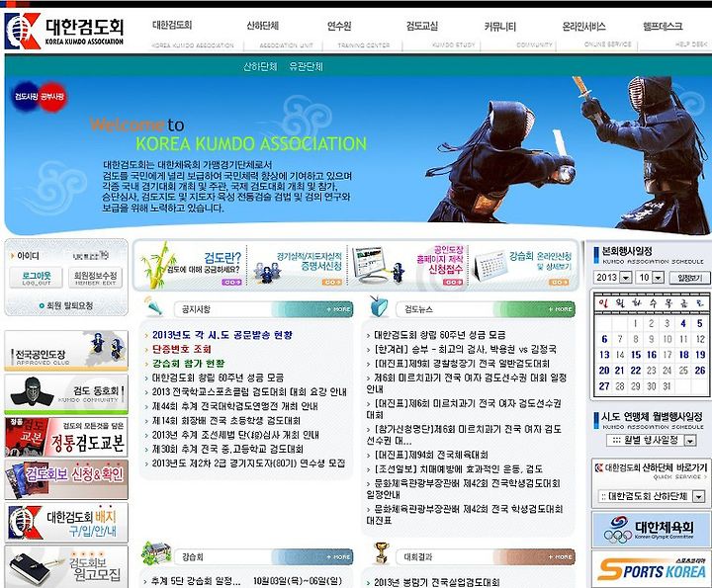Open the 커뮤니티 top menu
The width and height of the screenshot is (712, 588).
[x=500, y=27]
